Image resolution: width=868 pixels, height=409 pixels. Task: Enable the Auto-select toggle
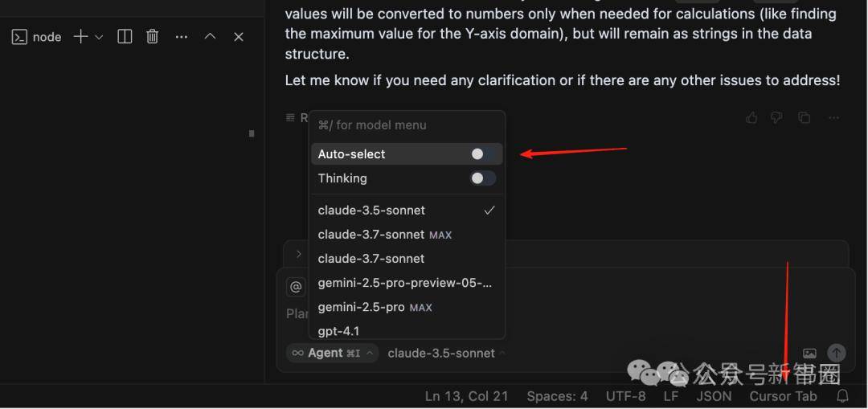(483, 154)
